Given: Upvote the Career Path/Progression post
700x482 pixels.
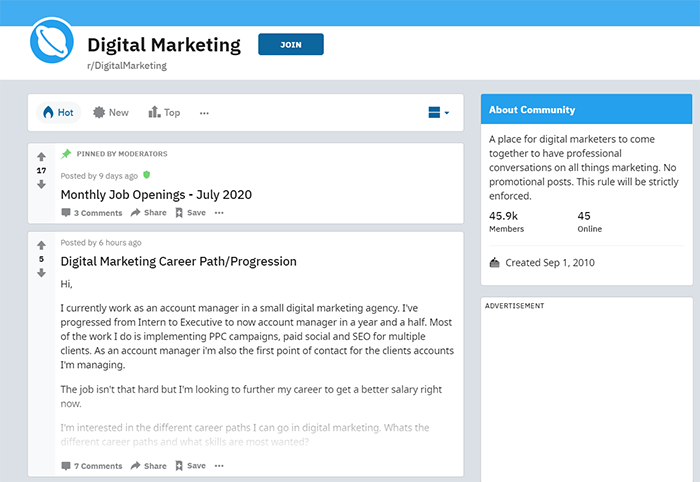Looking at the screenshot, I should pyautogui.click(x=42, y=245).
